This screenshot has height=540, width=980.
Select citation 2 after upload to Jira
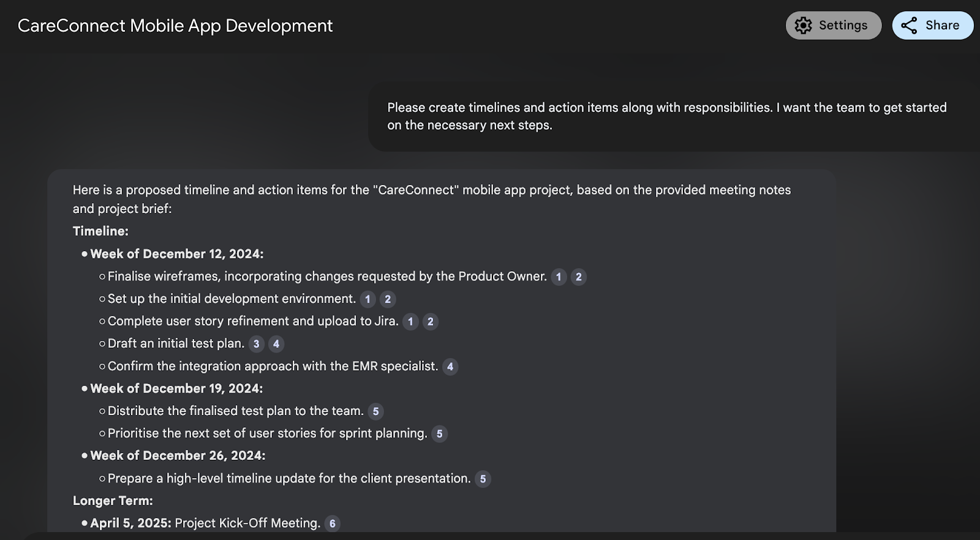click(431, 321)
